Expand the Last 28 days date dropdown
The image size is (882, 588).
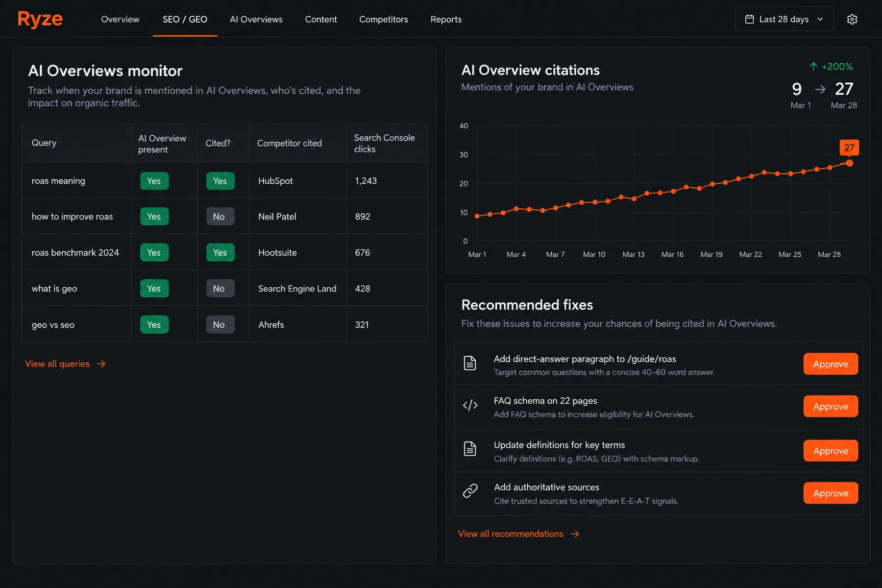point(784,19)
